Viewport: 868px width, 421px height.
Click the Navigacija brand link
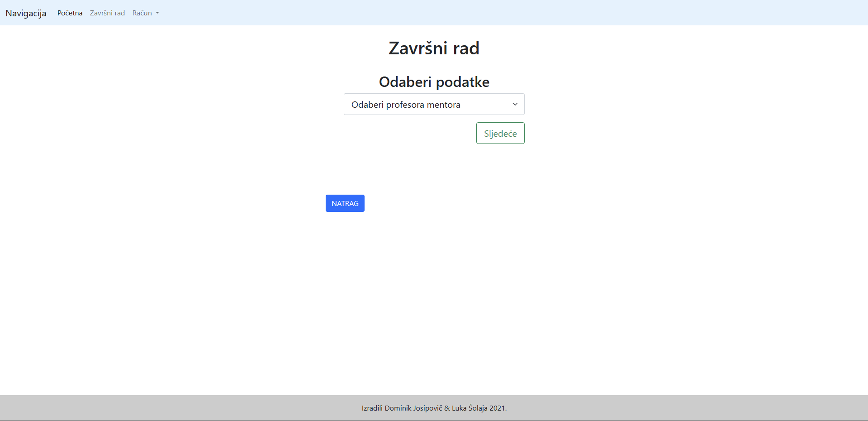25,13
